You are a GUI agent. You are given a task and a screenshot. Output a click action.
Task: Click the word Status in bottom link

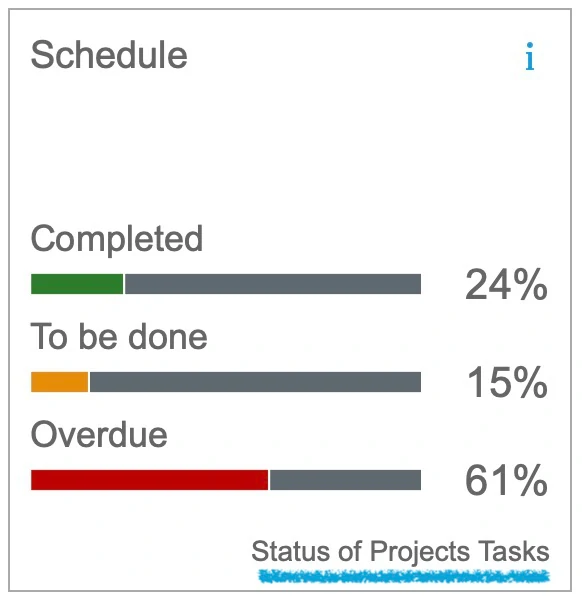click(292, 551)
